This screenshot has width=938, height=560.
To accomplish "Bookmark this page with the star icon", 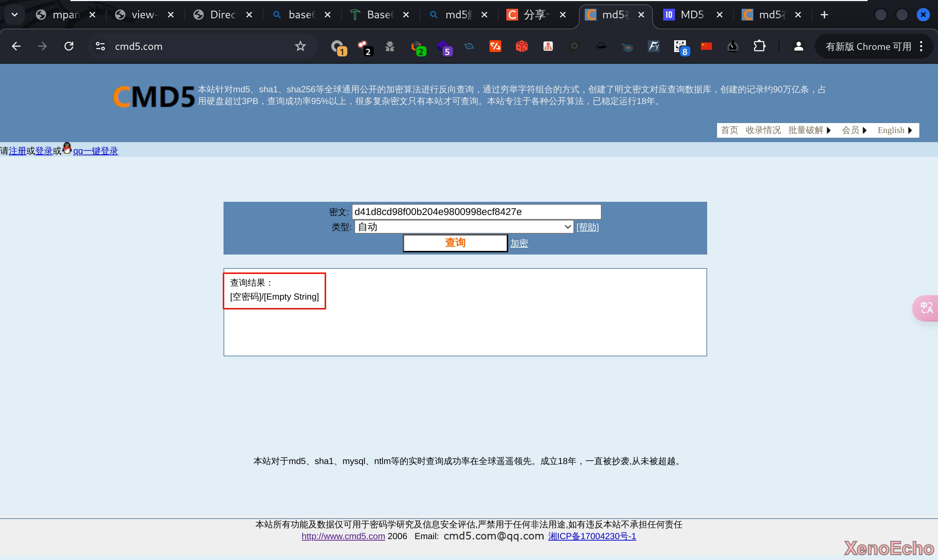I will (300, 47).
